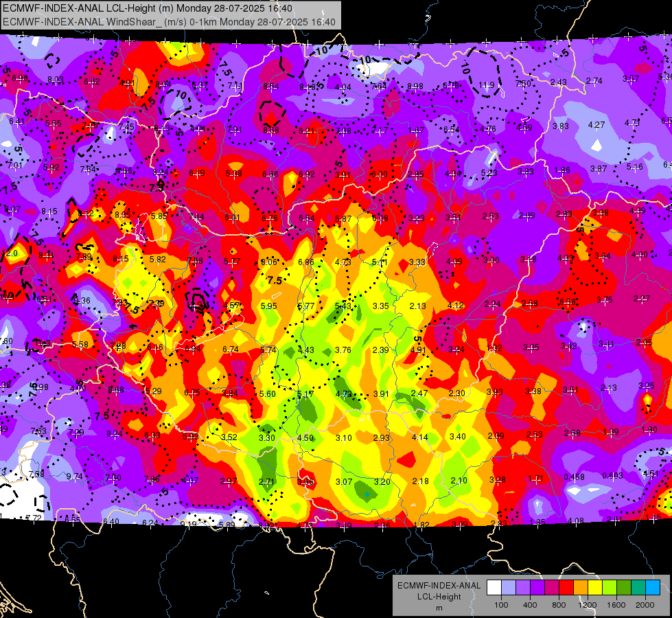
Task: Click the magenta legend swatch
Action: [x=552, y=588]
